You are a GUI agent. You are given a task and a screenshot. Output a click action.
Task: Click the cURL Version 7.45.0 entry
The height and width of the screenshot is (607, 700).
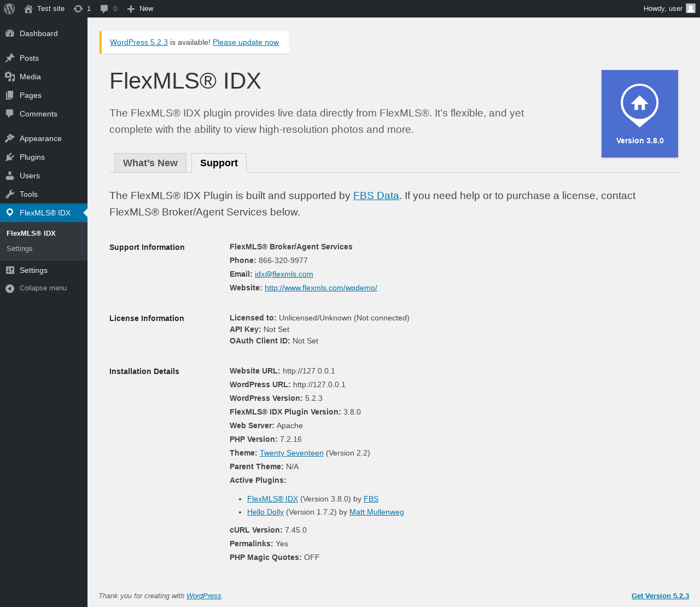coord(268,530)
